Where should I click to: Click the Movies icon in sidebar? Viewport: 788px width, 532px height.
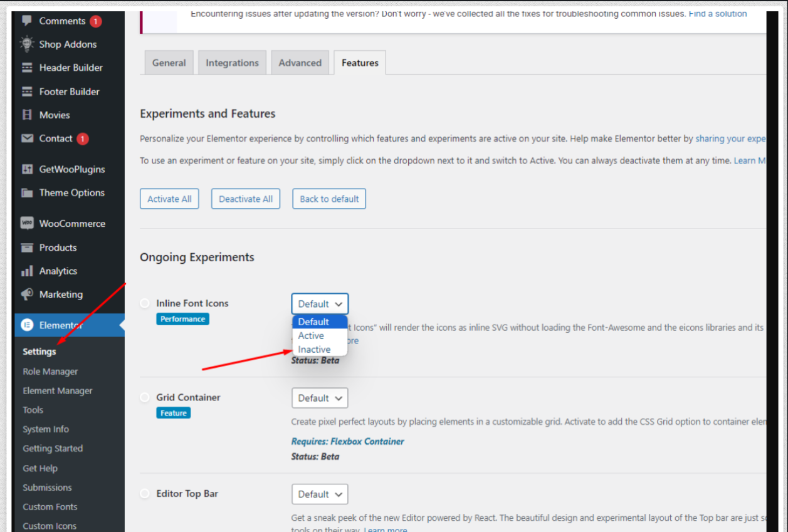27,115
